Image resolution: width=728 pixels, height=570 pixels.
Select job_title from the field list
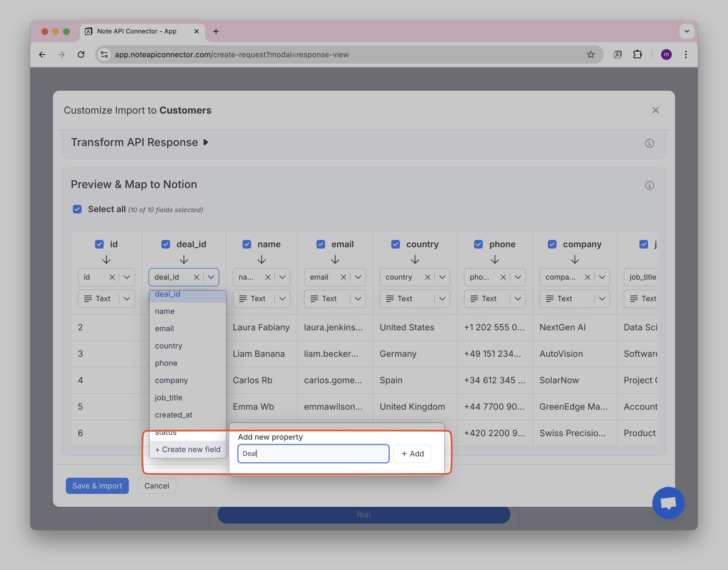(x=169, y=398)
